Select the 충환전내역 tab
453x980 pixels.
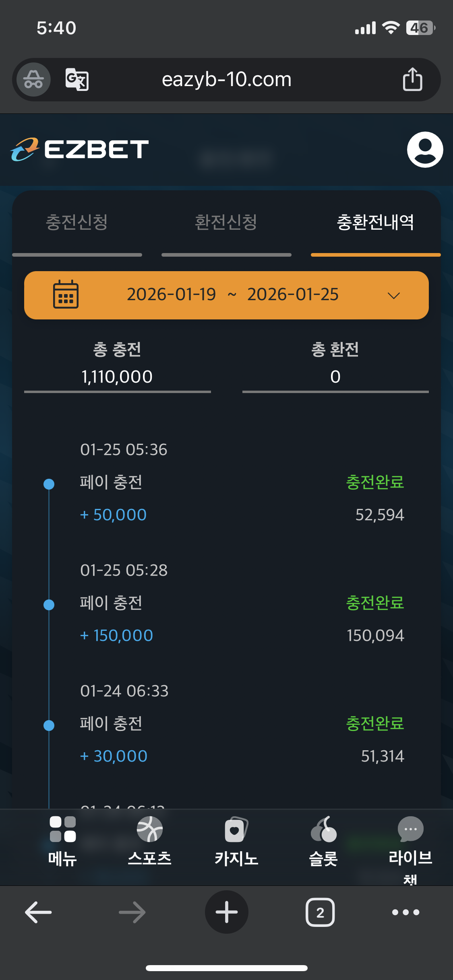375,222
